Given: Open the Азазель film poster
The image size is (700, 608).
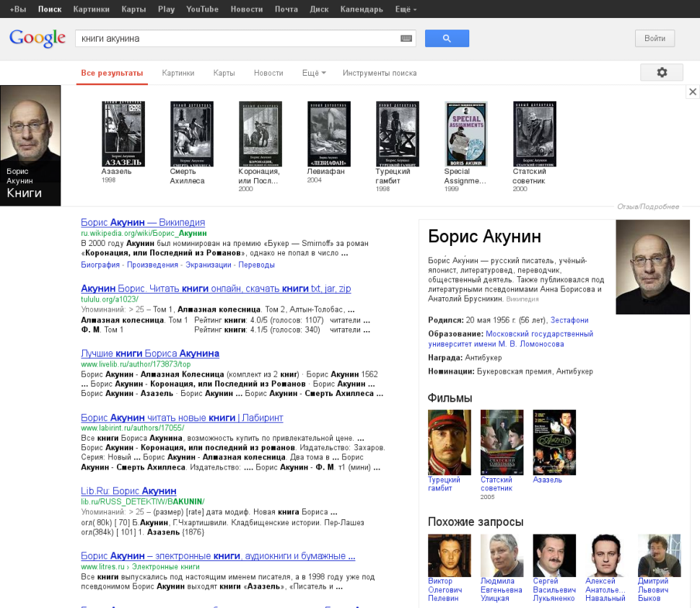Looking at the screenshot, I should point(554,442).
